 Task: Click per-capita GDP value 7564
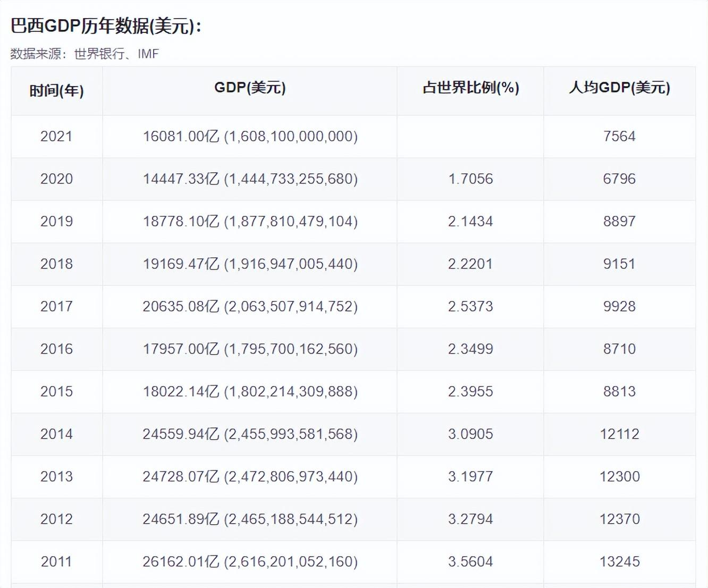click(619, 136)
